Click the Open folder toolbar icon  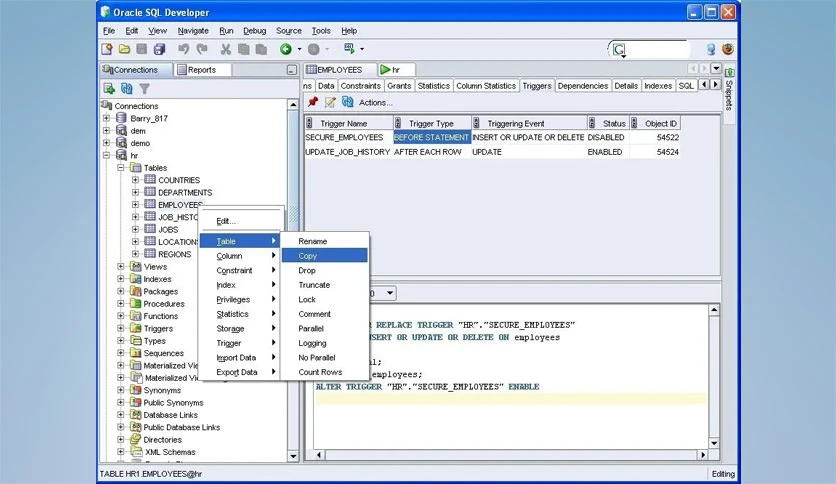point(124,49)
